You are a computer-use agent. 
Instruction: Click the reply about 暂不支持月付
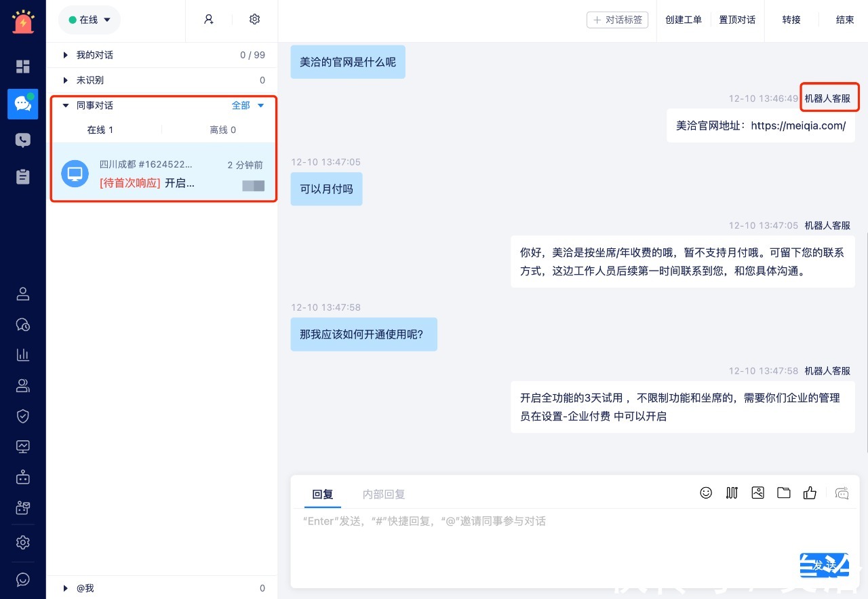pyautogui.click(x=683, y=262)
